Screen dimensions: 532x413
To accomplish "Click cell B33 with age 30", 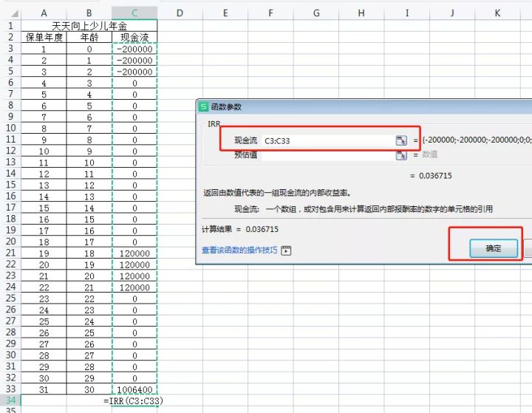I will coord(89,389).
